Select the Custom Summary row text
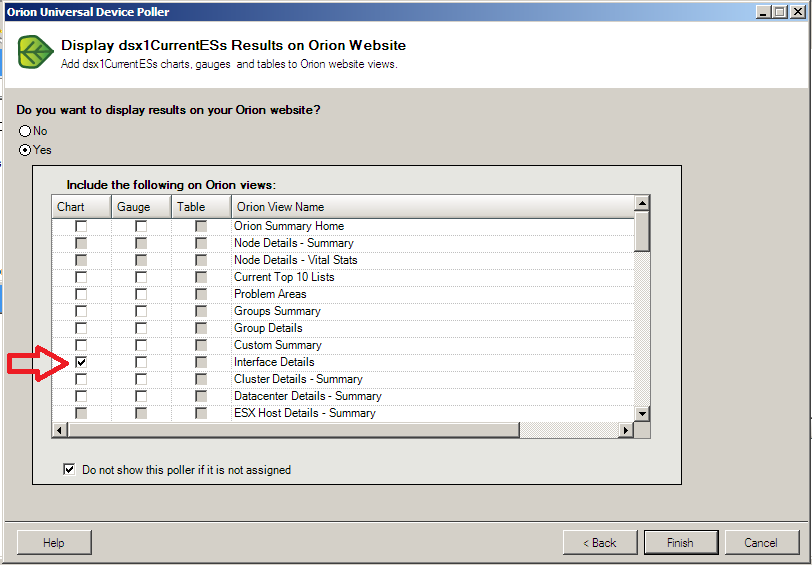 click(278, 345)
